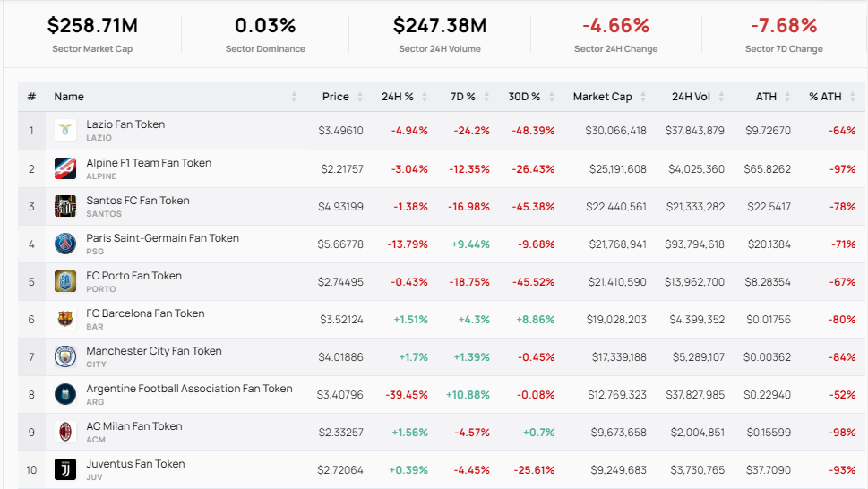This screenshot has height=489, width=868.
Task: Click the Paris Saint-Germain token logo
Action: (65, 244)
